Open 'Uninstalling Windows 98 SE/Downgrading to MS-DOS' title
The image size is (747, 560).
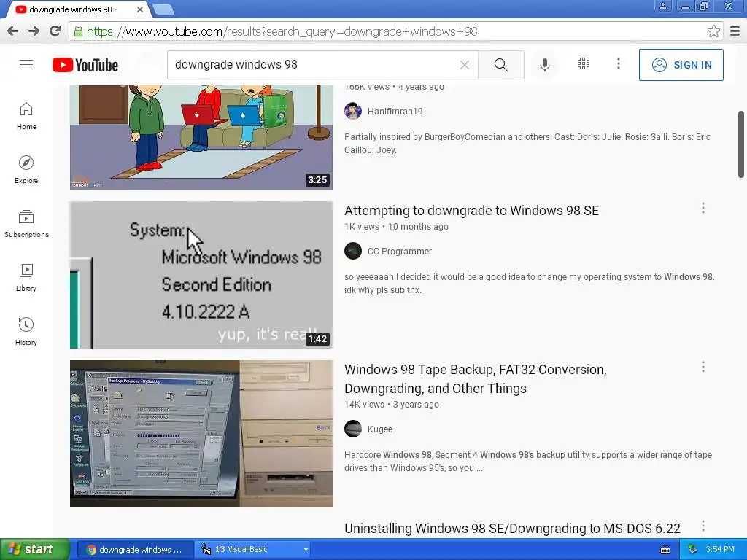[512, 529]
